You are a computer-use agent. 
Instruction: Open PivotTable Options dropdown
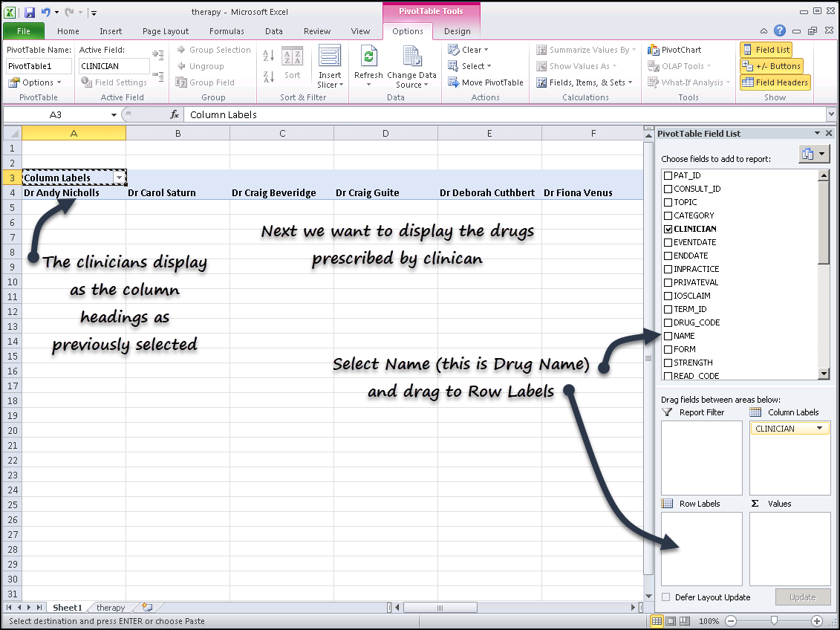click(x=36, y=82)
